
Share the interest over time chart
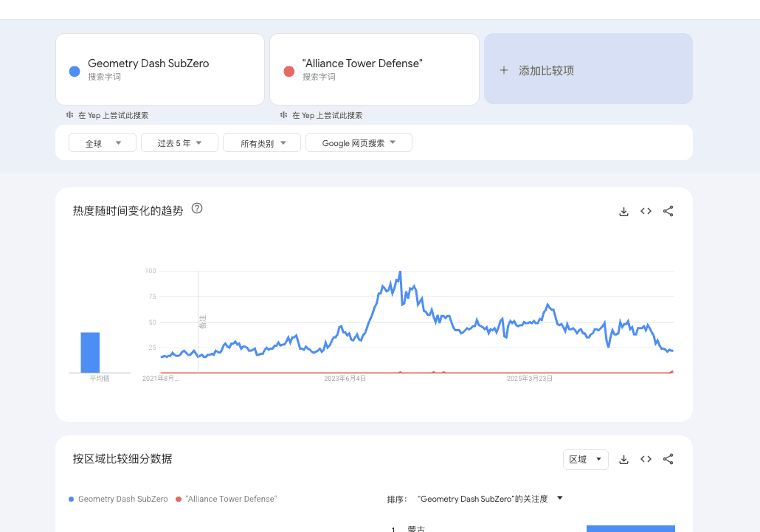pyautogui.click(x=668, y=211)
